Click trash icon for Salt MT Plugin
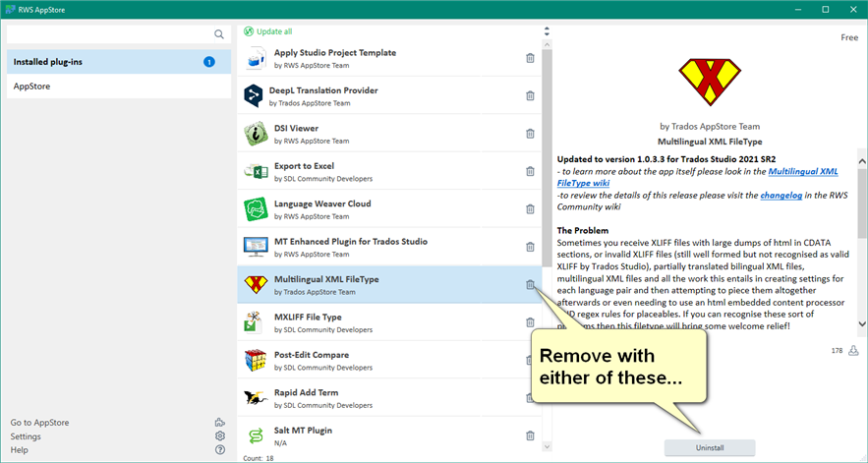 (530, 435)
